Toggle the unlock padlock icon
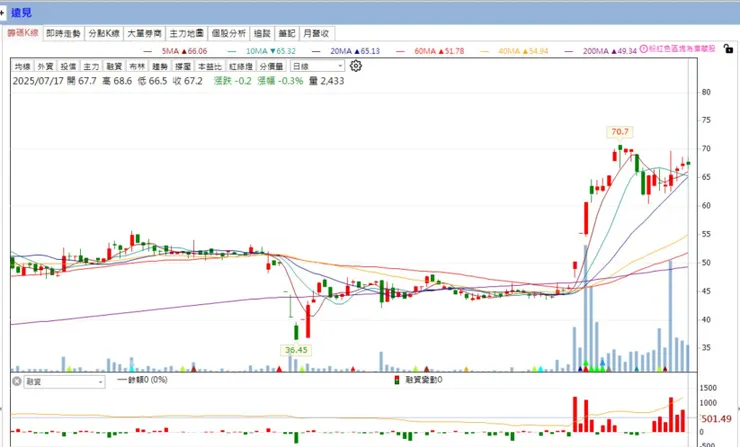This screenshot has height=447, width=740. [728, 48]
